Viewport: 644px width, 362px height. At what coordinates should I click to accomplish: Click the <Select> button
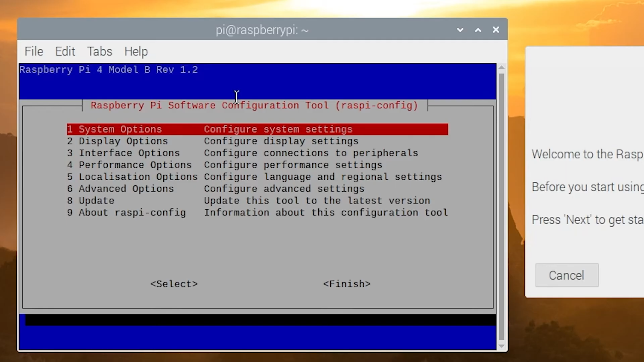174,284
